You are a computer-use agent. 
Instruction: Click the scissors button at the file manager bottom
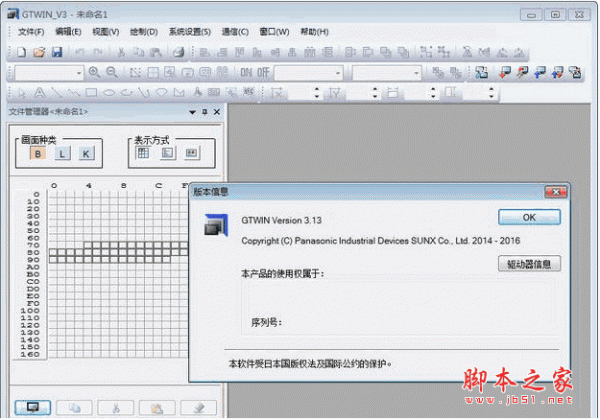click(116, 408)
